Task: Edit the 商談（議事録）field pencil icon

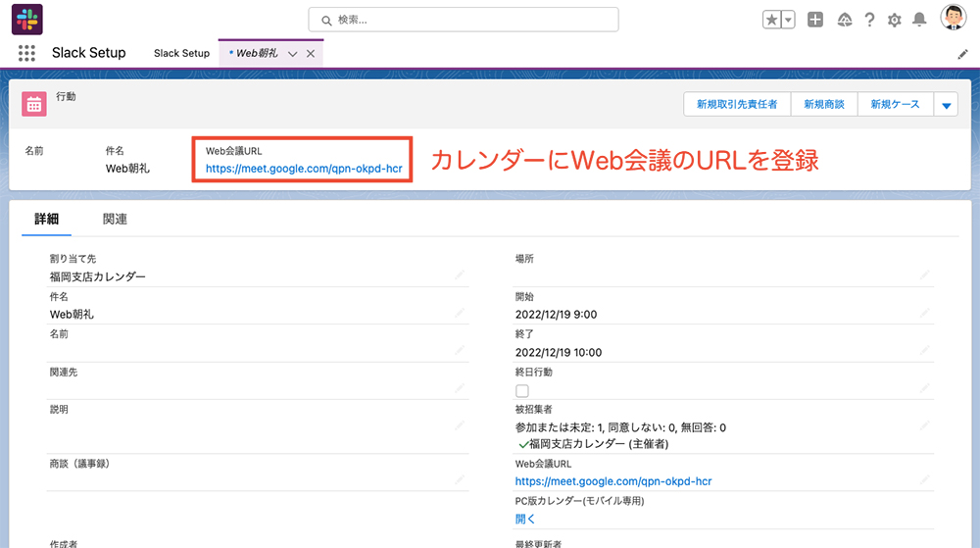Action: point(460,480)
